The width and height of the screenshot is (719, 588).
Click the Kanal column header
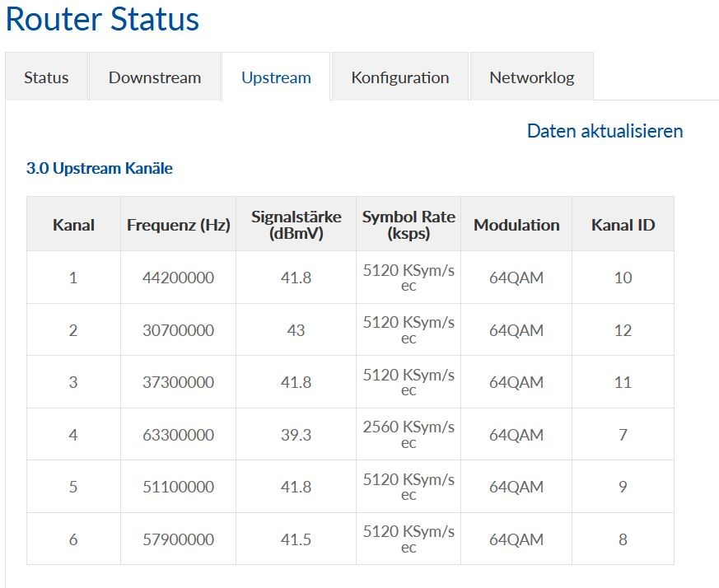73,225
